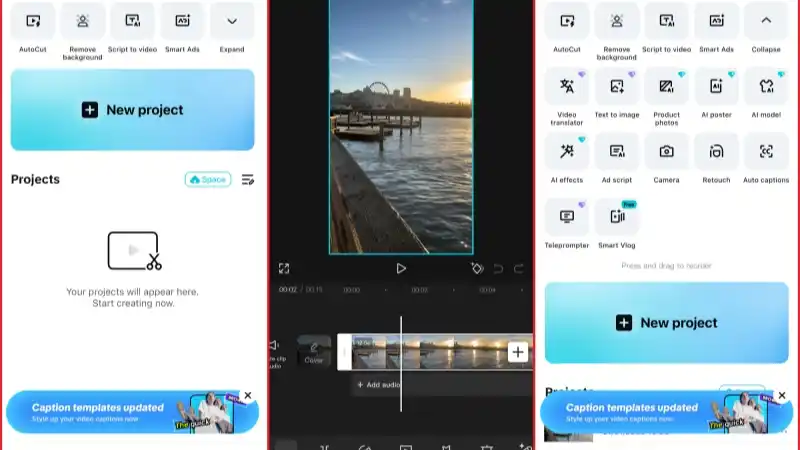
Task: Tap New project in the left panel
Action: coord(133,110)
